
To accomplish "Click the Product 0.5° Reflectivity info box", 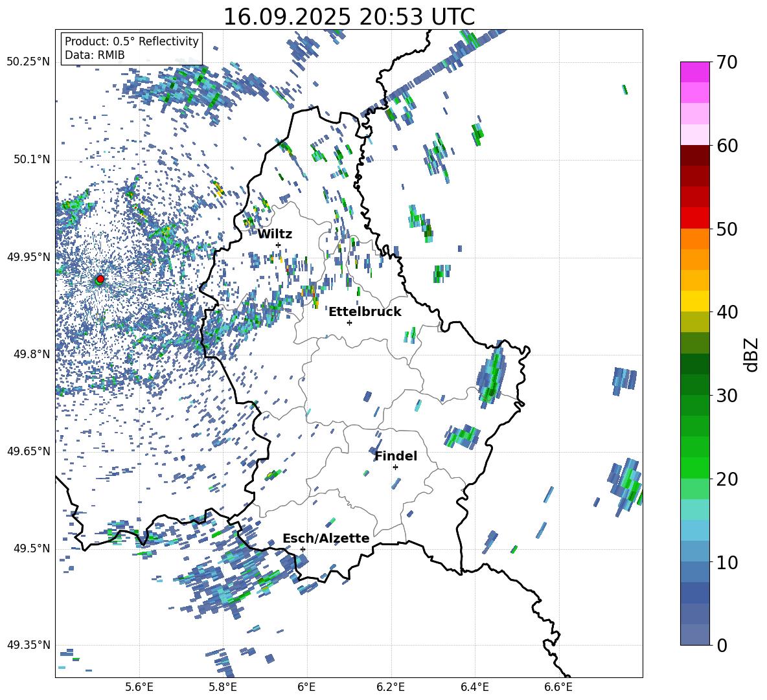I will (x=132, y=49).
